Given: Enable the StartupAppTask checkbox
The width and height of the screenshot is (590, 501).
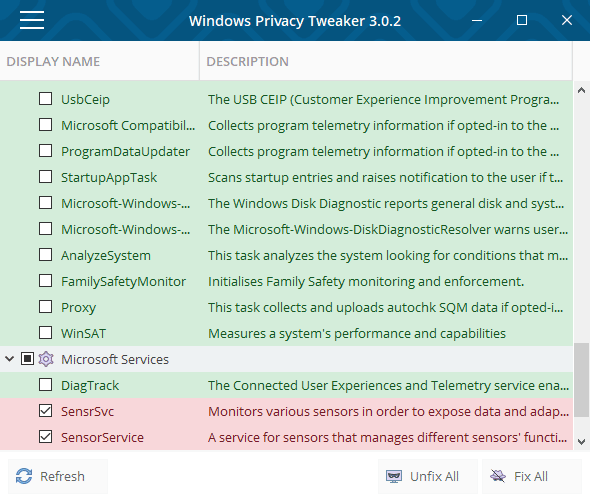Looking at the screenshot, I should click(46, 177).
